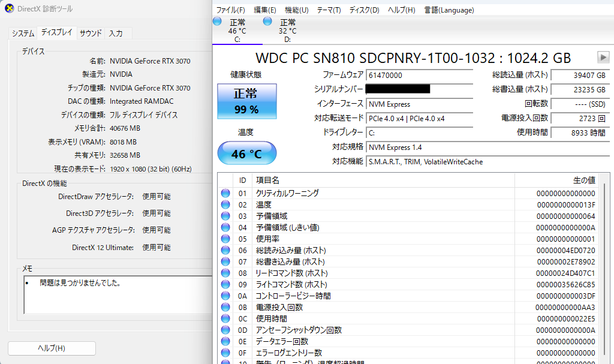Click the 対応機能 field S.M.A.R.T., TRIM
The image size is (614, 364).
pyautogui.click(x=487, y=162)
